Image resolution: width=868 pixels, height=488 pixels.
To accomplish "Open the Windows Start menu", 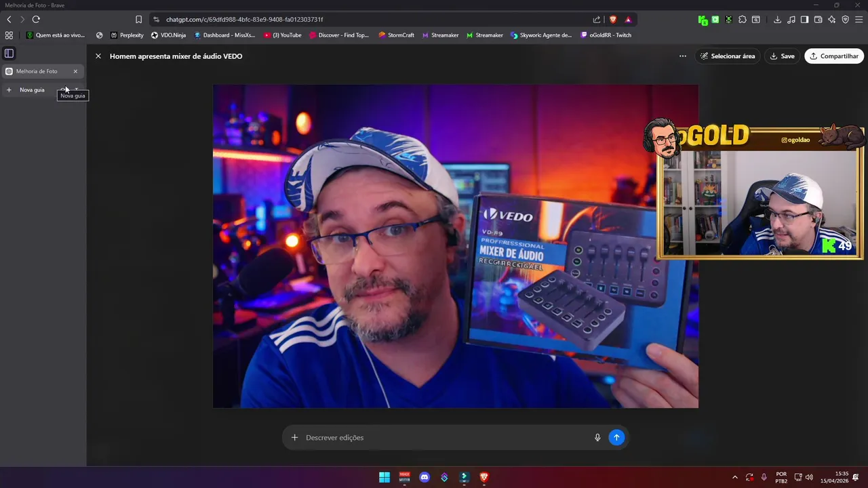I will [x=384, y=477].
